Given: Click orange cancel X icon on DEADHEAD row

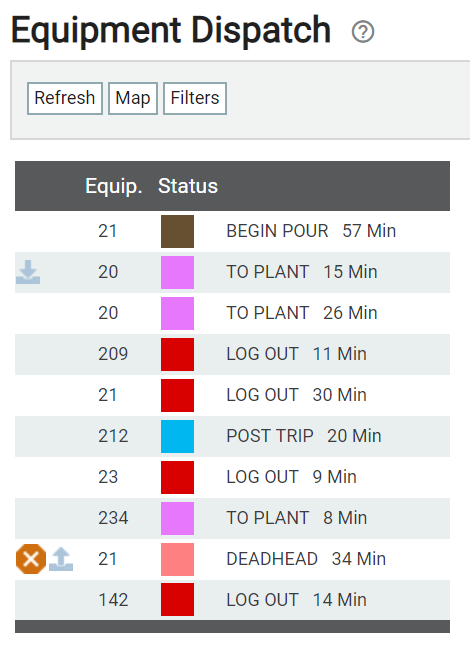Looking at the screenshot, I should [31, 559].
